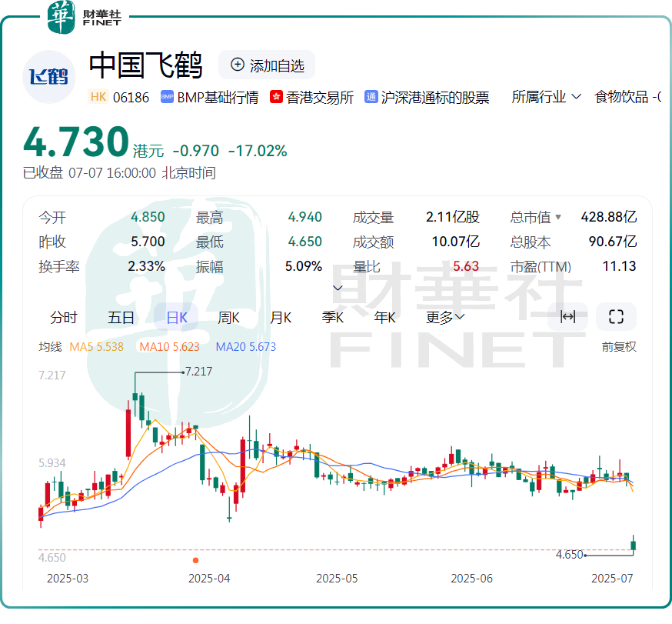Click the 中国飞鹤 stock title
The image size is (672, 624).
point(145,65)
